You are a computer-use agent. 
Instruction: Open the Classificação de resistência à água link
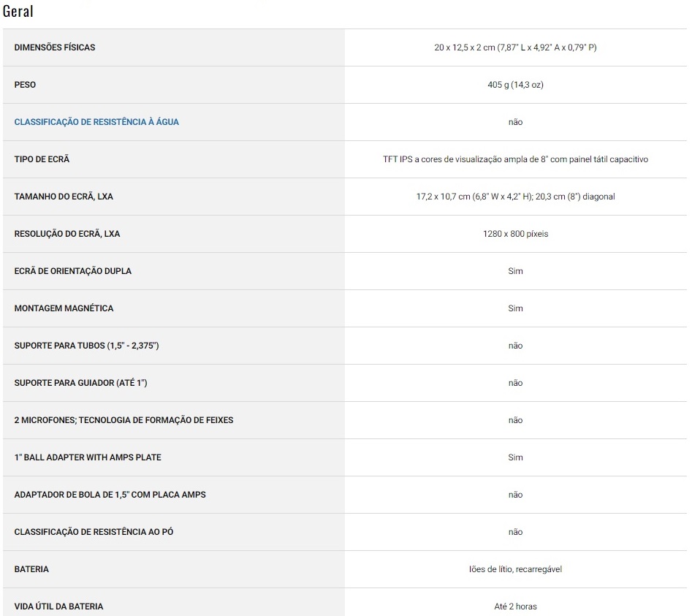pos(96,122)
